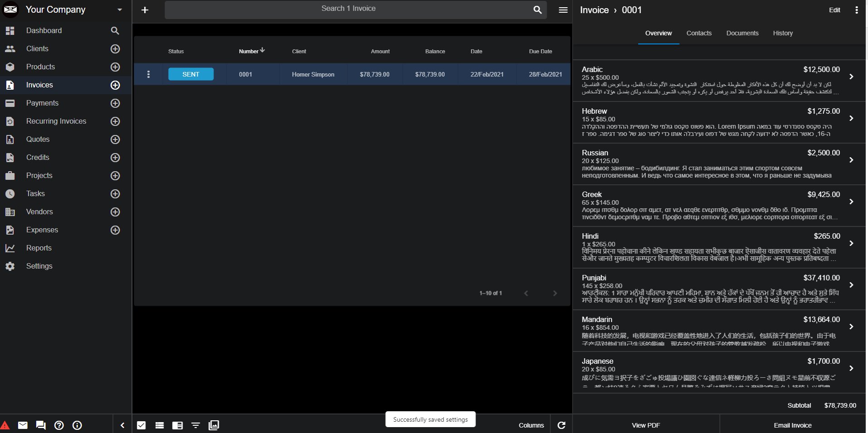Open the Clients search icon

(115, 30)
